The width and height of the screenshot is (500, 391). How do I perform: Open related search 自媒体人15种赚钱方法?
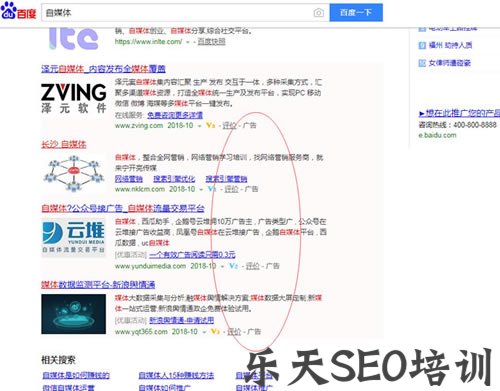point(176,375)
